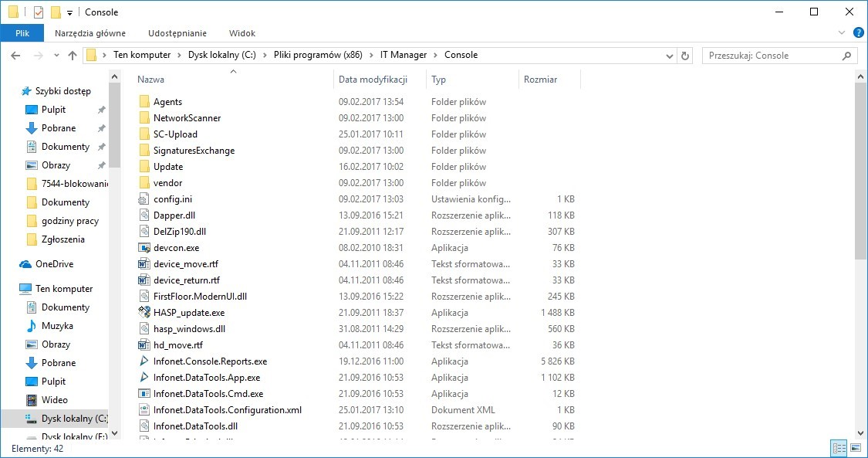
Task: Select FirstFloor.ModernUI.dll file name
Action: (201, 297)
